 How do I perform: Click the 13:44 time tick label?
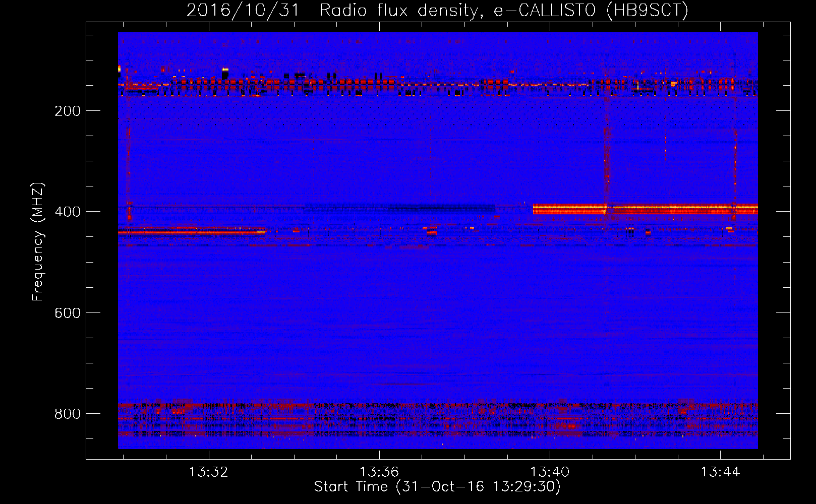tap(720, 472)
